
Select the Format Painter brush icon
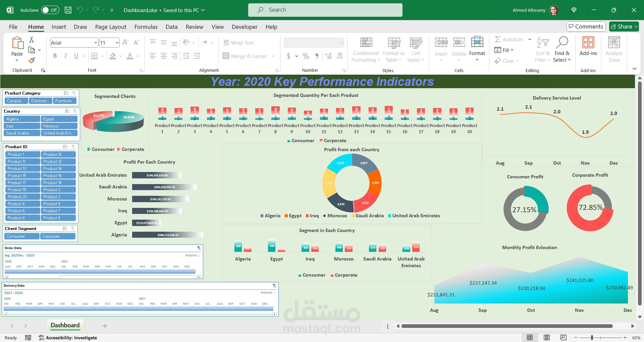pyautogui.click(x=32, y=60)
